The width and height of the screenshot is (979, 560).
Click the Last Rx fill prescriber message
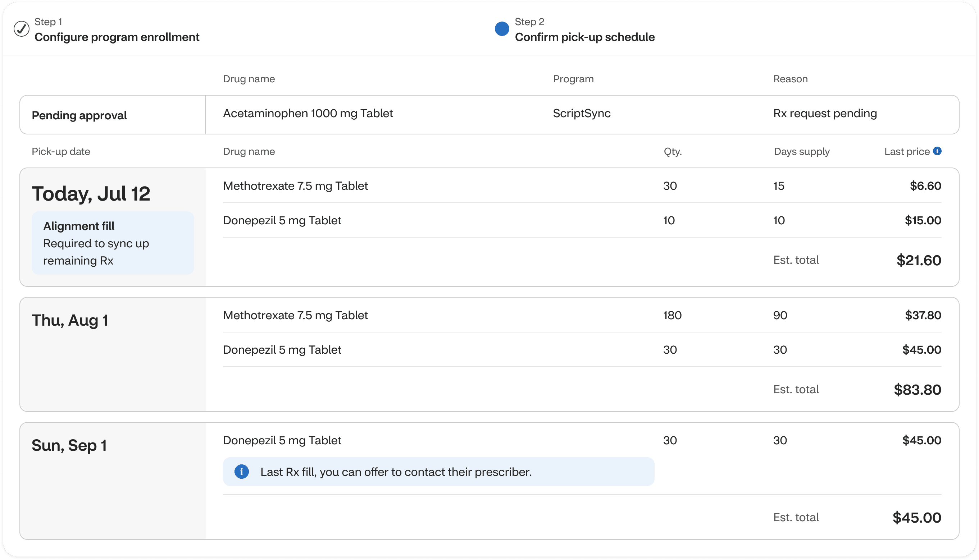click(x=396, y=472)
